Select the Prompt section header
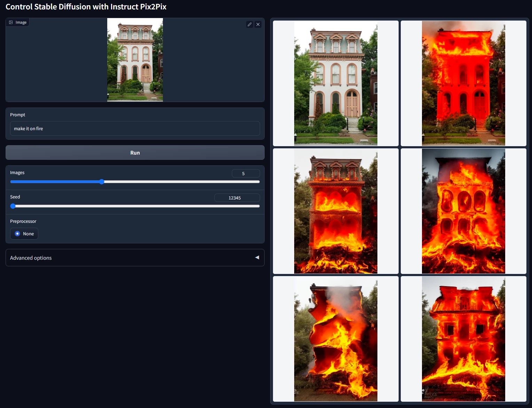The width and height of the screenshot is (532, 408). [x=17, y=115]
